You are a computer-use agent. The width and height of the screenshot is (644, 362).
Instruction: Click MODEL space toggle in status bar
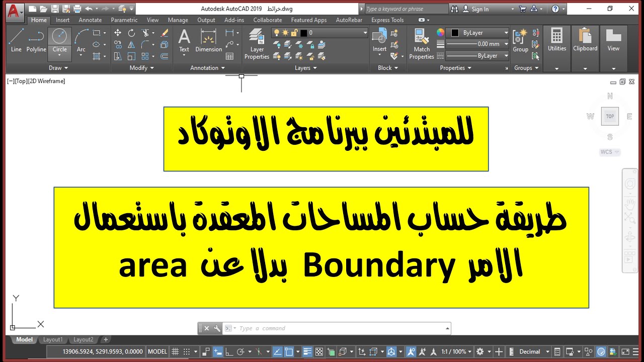(x=157, y=351)
